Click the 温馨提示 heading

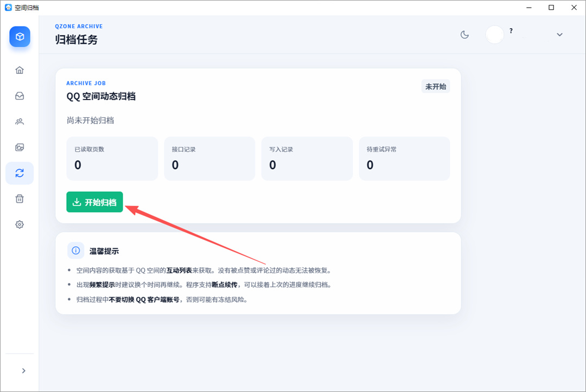click(x=104, y=251)
